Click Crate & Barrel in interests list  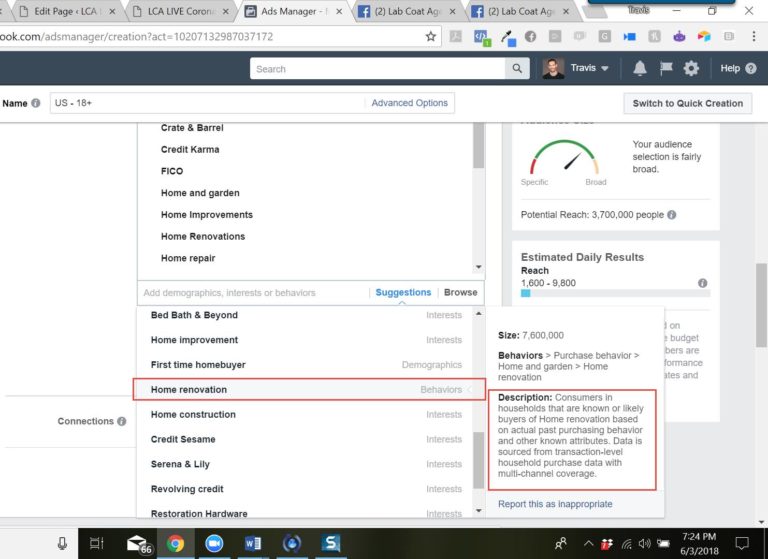click(192, 128)
